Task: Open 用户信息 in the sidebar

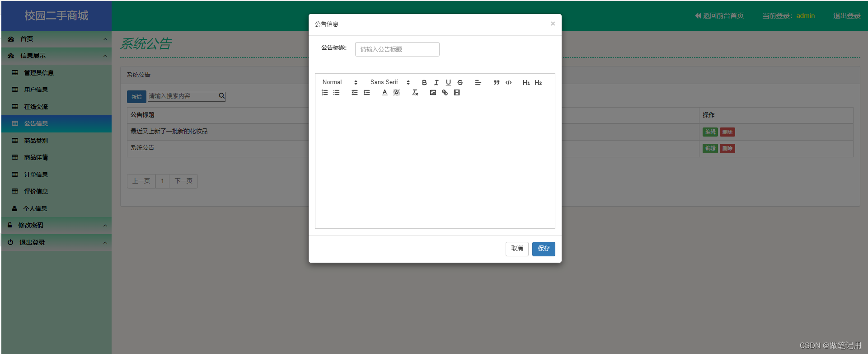Action: [x=56, y=90]
